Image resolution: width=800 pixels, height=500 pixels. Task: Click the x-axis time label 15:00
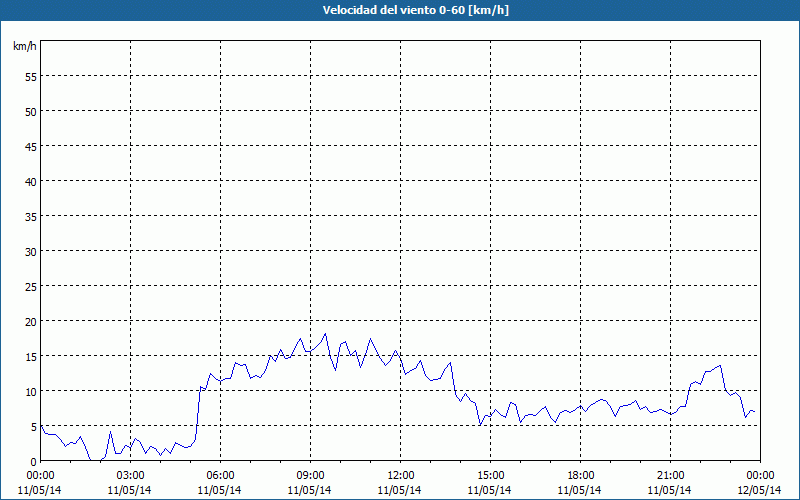point(490,476)
